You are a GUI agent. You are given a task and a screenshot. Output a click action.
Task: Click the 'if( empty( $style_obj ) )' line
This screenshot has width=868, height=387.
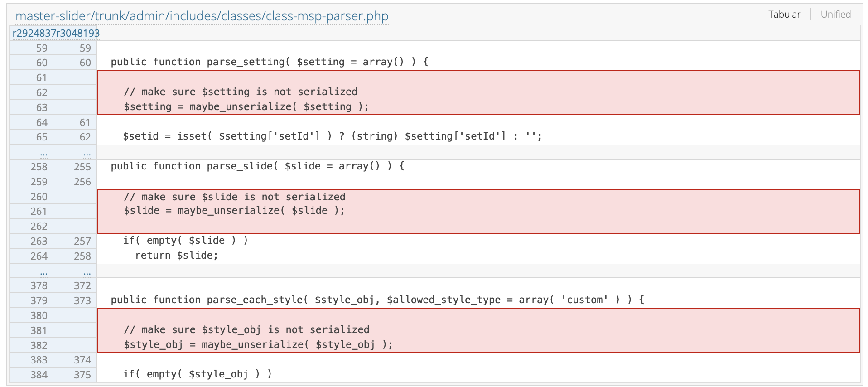coord(198,374)
